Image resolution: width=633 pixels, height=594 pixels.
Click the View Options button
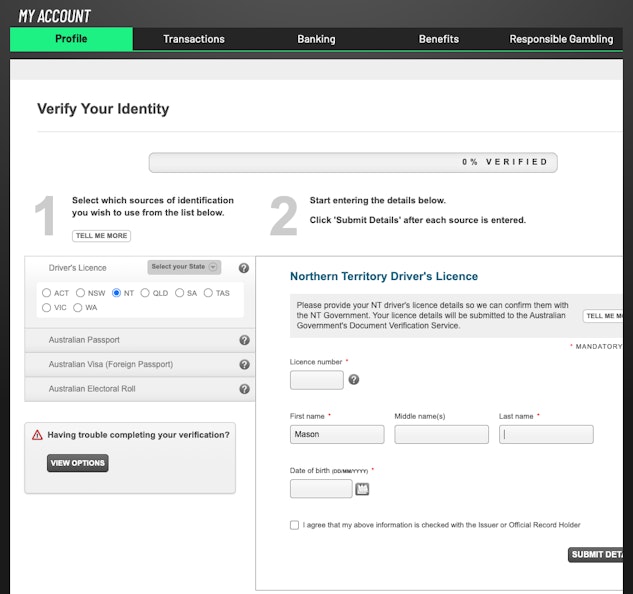click(77, 463)
